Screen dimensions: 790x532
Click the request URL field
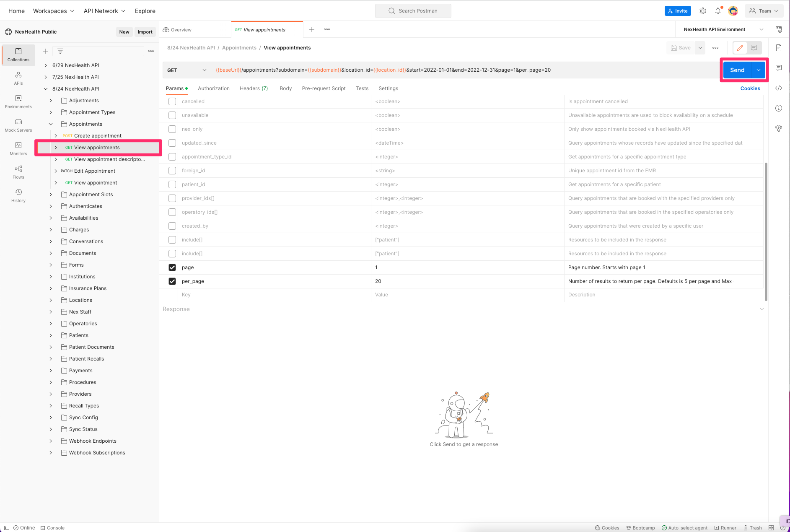[x=465, y=70]
